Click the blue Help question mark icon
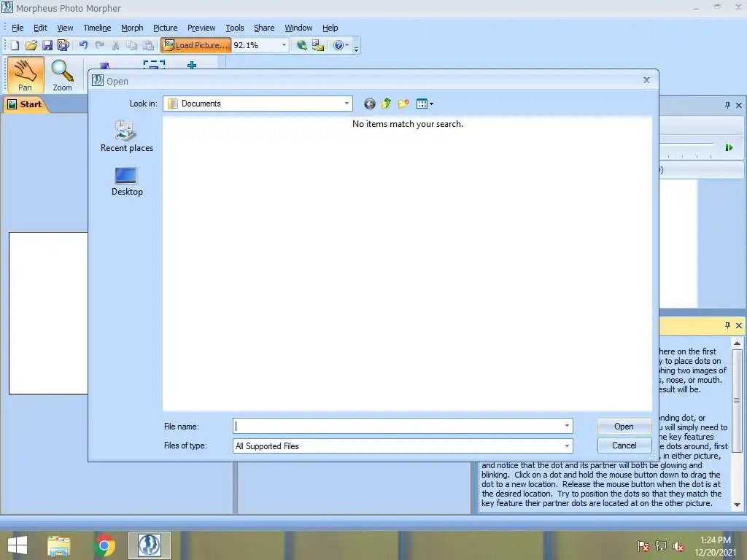The image size is (747, 560). click(x=338, y=45)
